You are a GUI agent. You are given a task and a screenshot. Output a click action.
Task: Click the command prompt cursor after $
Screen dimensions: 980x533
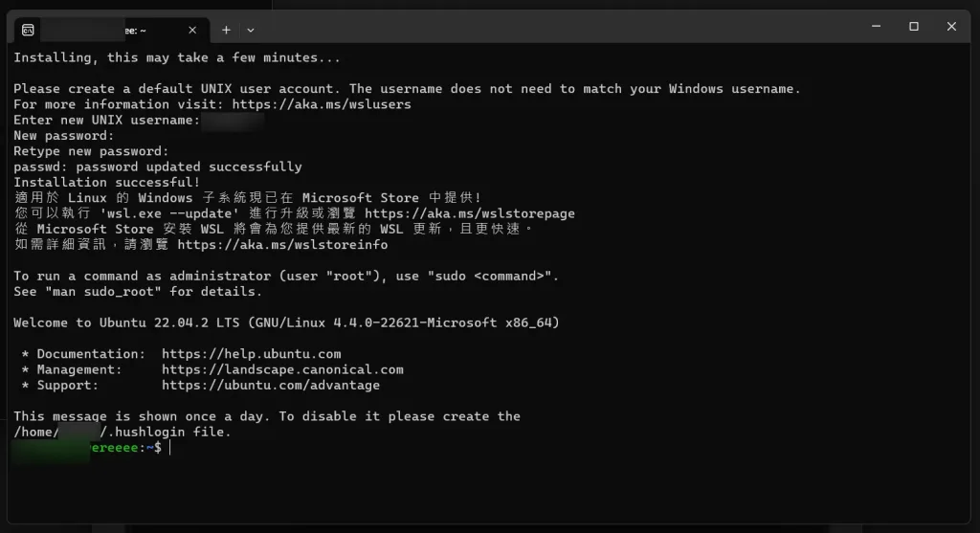(x=170, y=448)
